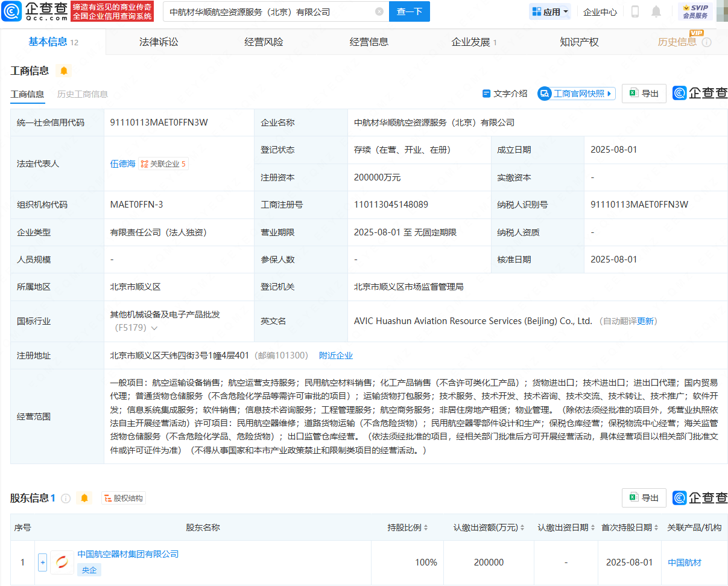728x586 pixels.
Task: Export 工商信息 with the 导出 button
Action: [x=644, y=94]
